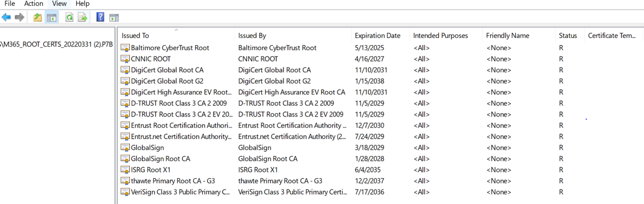Open Help via blue question mark icon
The height and width of the screenshot is (204, 644).
tap(100, 18)
